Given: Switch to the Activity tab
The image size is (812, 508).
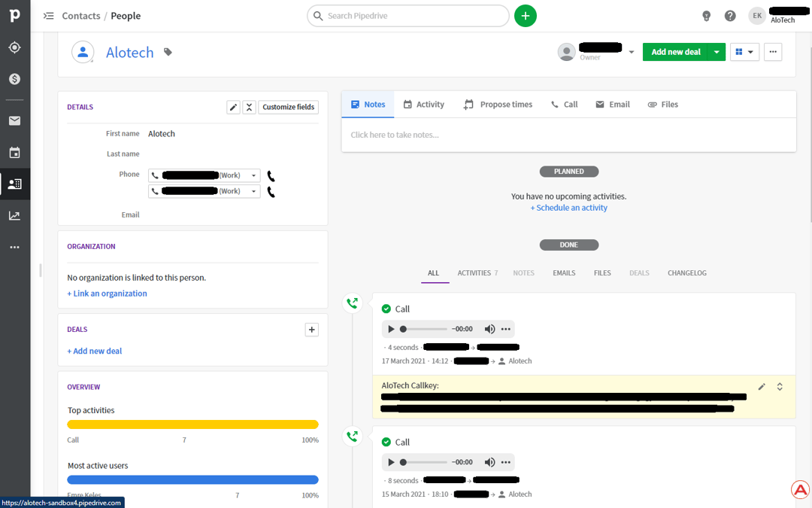Looking at the screenshot, I should coord(423,104).
